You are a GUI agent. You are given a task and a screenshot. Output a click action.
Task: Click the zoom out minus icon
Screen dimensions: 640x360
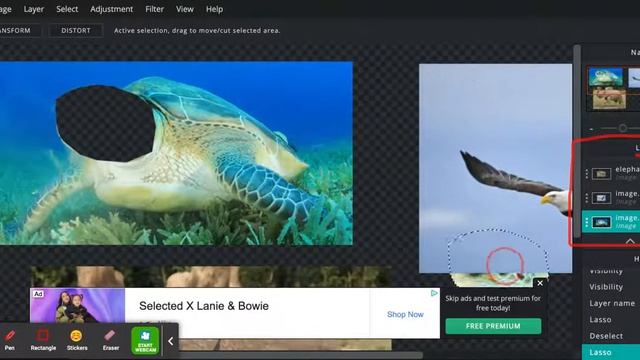coord(591,129)
